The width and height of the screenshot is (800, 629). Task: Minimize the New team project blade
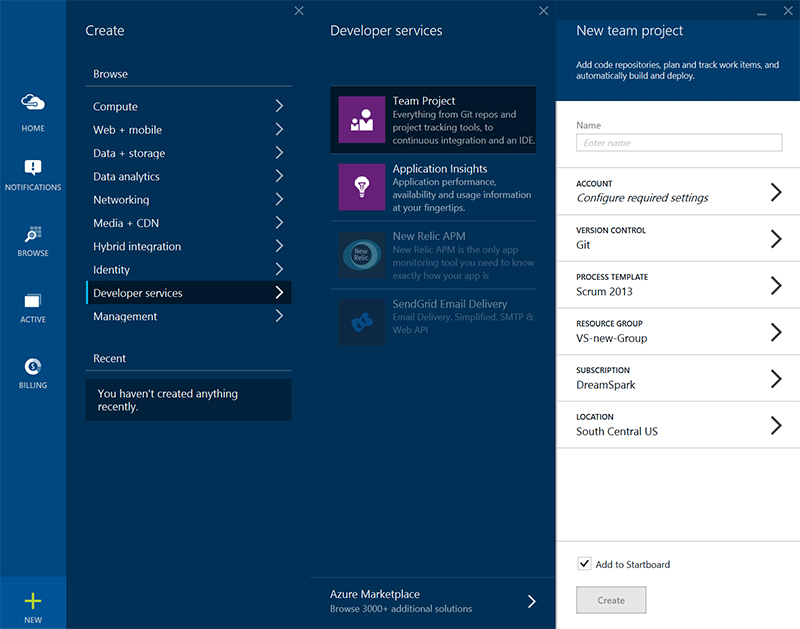coord(762,12)
